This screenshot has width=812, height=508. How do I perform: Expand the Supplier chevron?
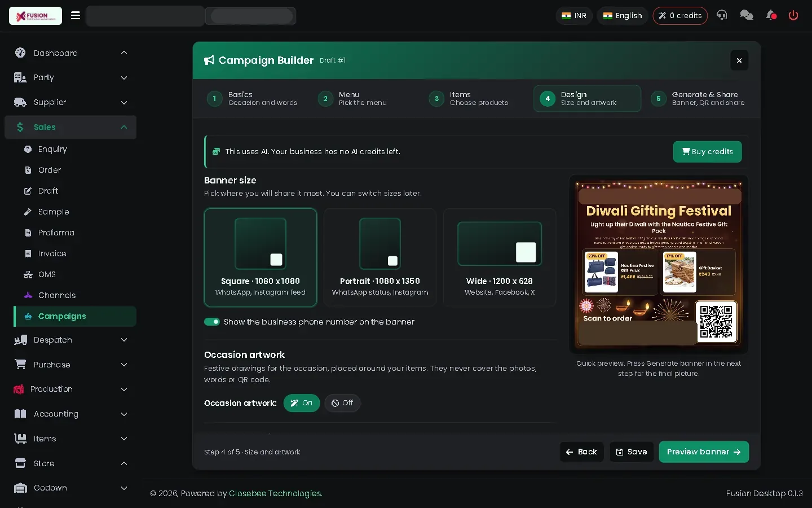(x=124, y=102)
